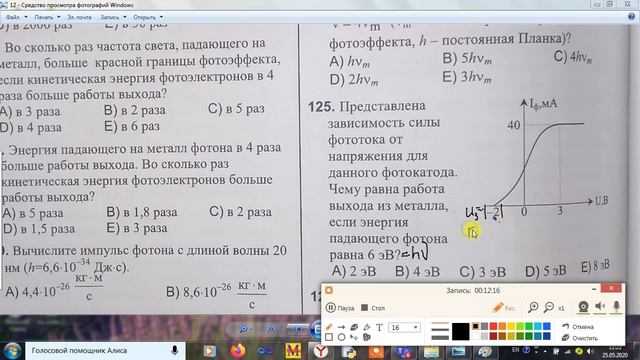Select the arrow drawing tool
The width and height of the screenshot is (640, 360).
tap(341, 327)
